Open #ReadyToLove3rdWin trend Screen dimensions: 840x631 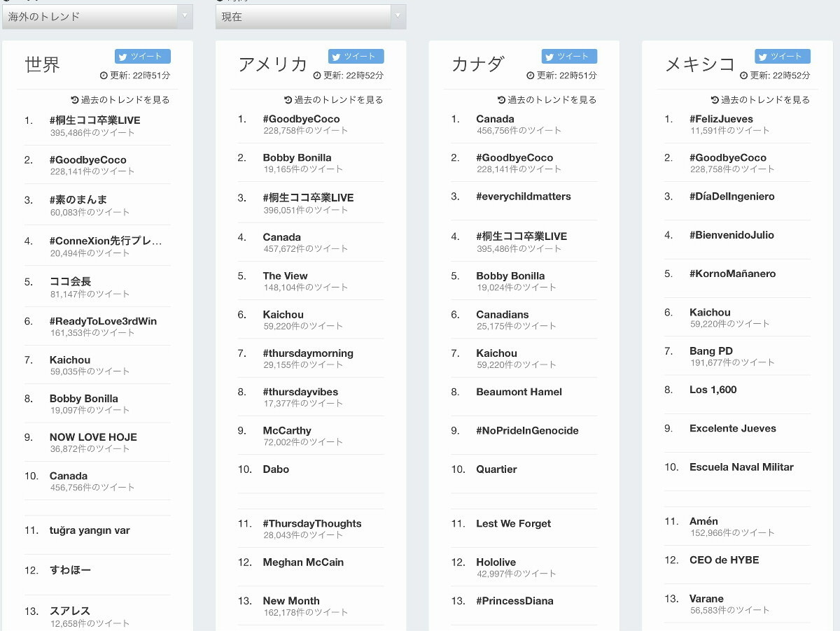103,321
